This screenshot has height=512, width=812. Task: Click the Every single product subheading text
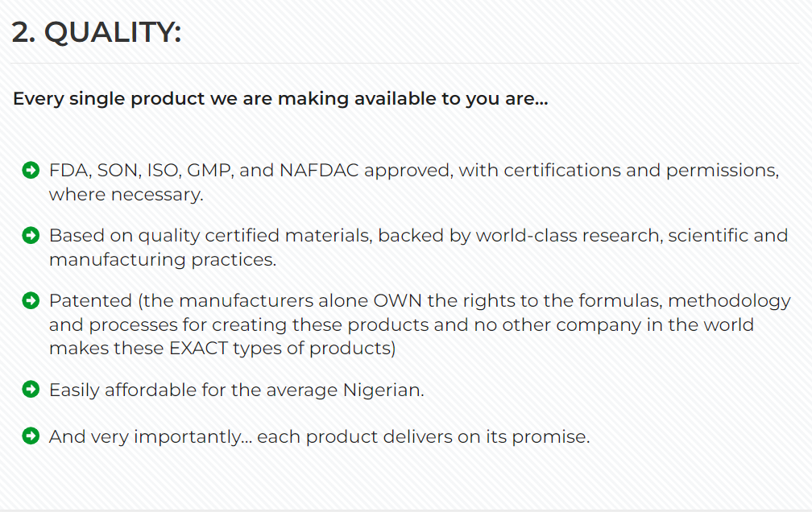280,100
